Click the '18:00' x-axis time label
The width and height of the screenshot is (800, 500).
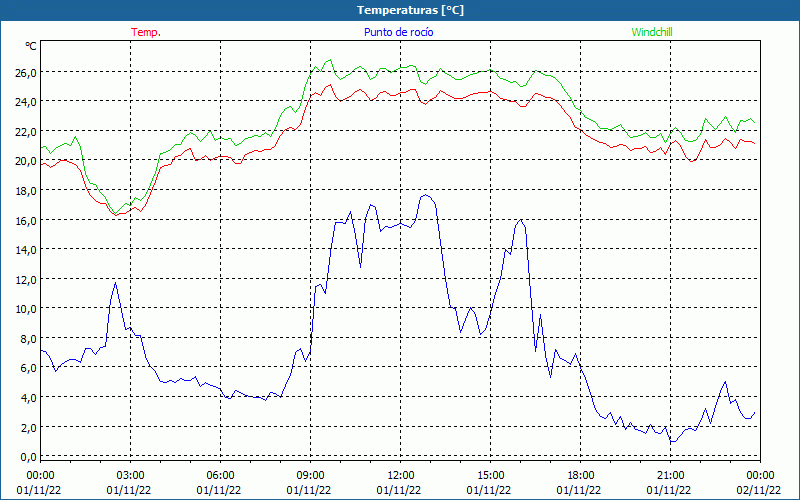click(x=580, y=476)
